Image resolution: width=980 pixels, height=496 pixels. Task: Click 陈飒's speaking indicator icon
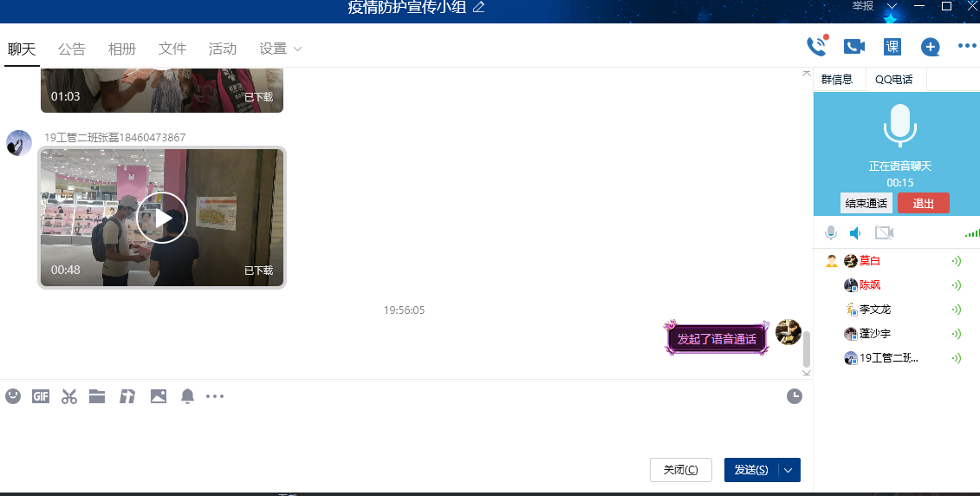pos(957,285)
